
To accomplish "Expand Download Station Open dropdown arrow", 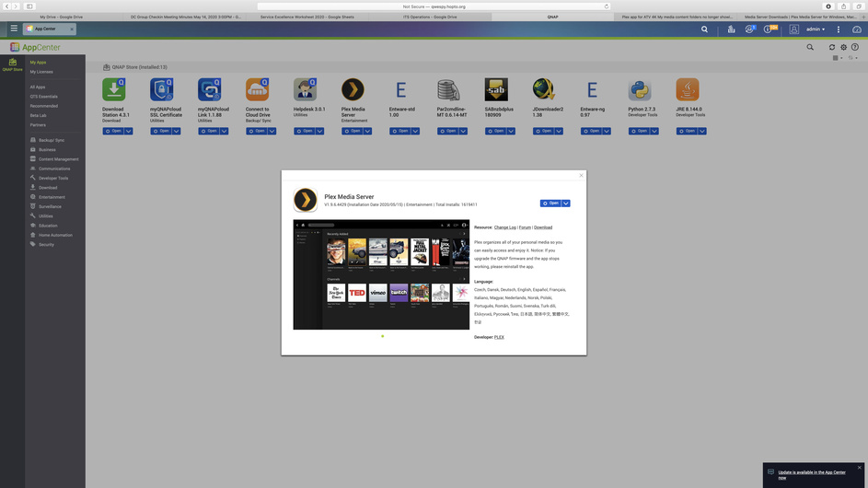I will click(129, 132).
